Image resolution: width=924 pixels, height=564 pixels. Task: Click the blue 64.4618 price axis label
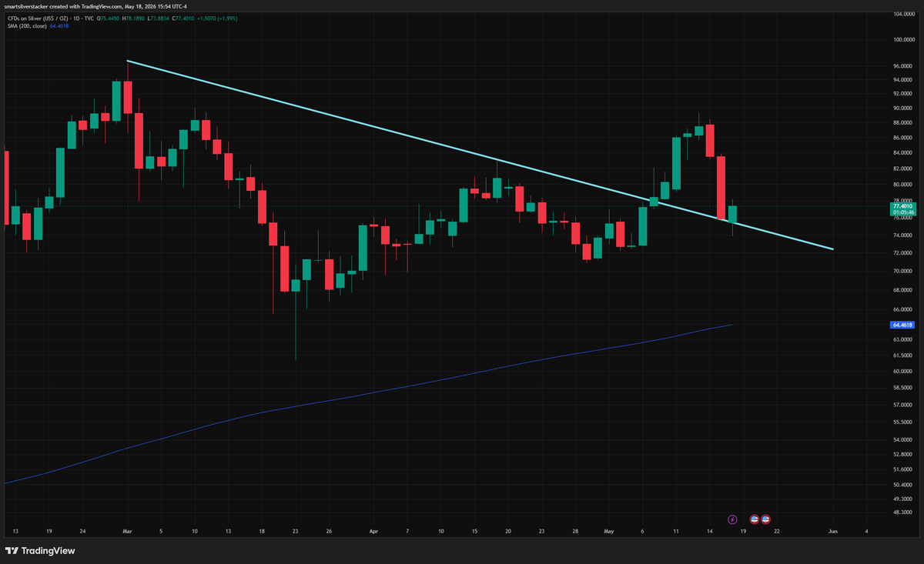[x=902, y=325]
